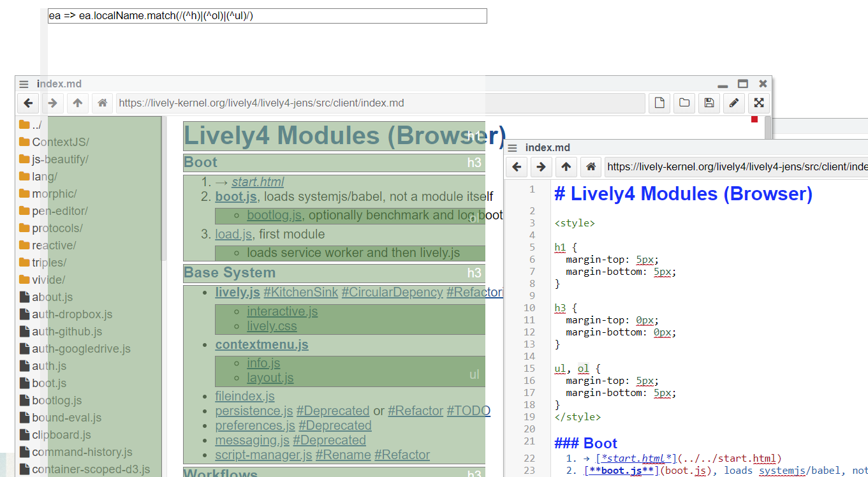
Task: Open the start.html link under Boot
Action: pyautogui.click(x=258, y=182)
